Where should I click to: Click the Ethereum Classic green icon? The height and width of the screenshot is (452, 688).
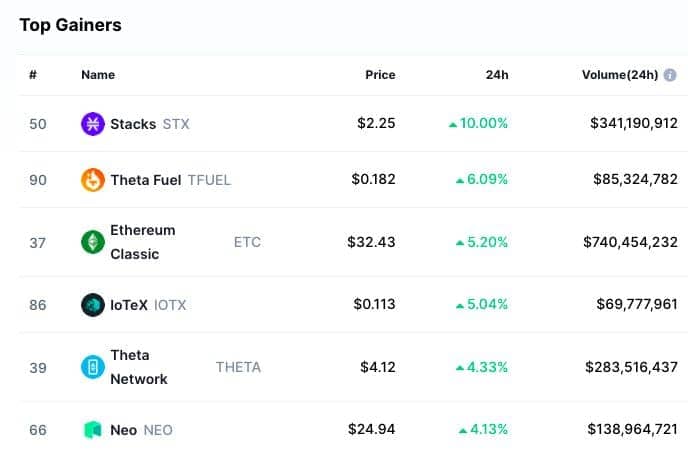coord(93,242)
